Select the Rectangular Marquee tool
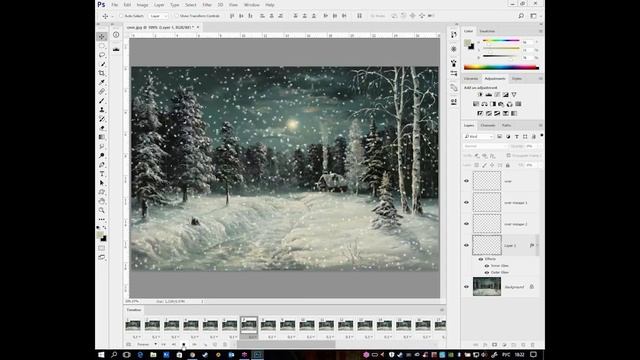This screenshot has height=360, width=640. point(102,46)
